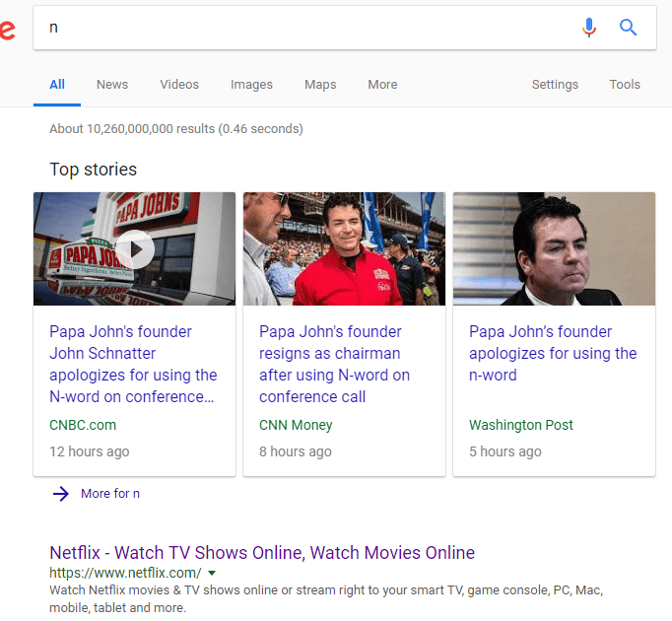Click the voice search microphone icon
The height and width of the screenshot is (621, 672).
(x=589, y=28)
